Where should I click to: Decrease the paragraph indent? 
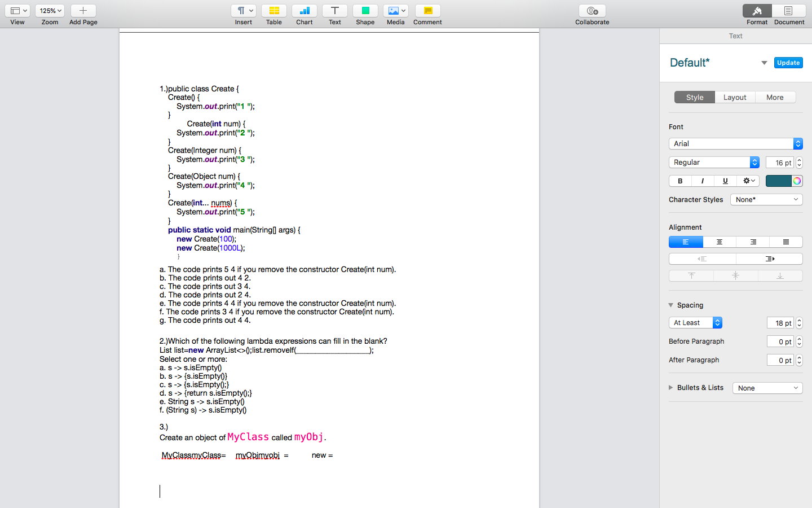[x=702, y=259]
